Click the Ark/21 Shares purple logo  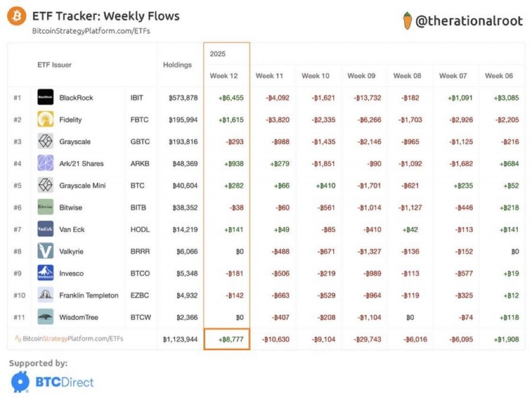point(46,163)
